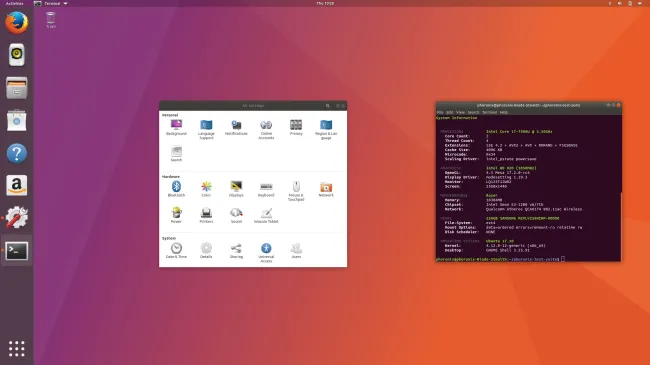Open Search menu in Terminal window

(473, 112)
